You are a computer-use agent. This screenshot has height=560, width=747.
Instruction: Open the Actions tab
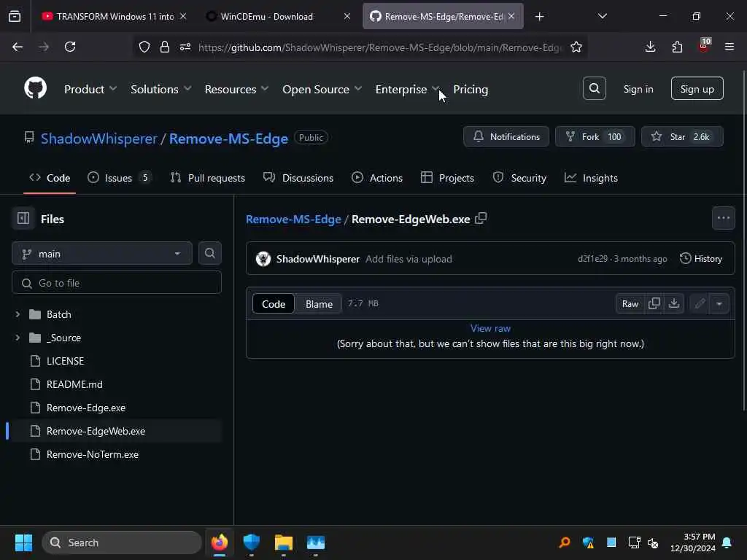(x=377, y=178)
